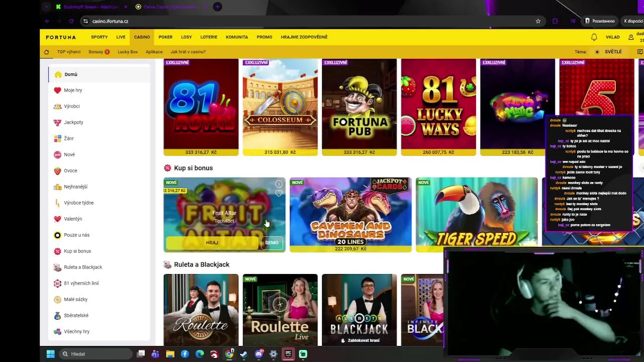Open the 81 Royal game tile

point(201,107)
